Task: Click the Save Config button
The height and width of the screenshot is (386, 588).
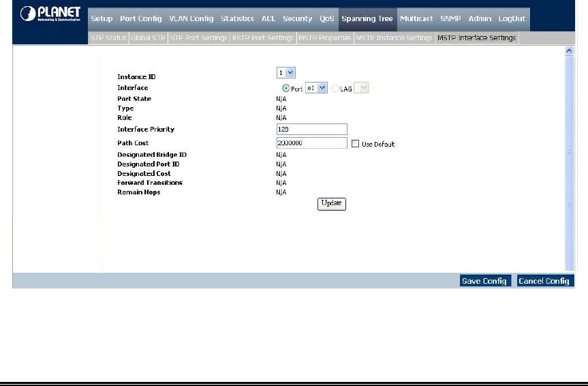Action: pos(484,281)
